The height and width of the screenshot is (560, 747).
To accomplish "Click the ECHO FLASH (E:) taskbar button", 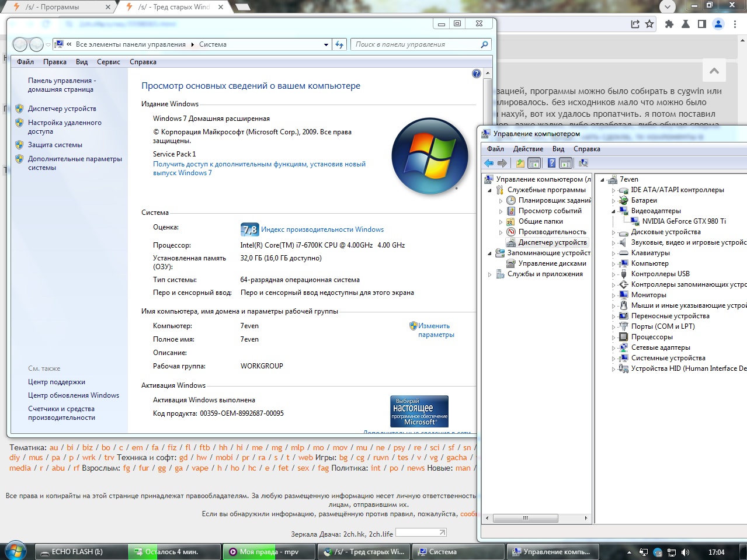I will point(81,552).
